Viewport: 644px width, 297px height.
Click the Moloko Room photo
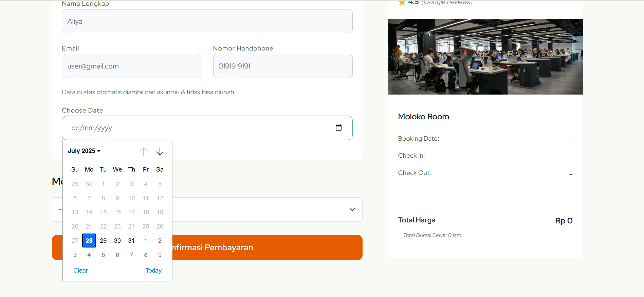[x=485, y=57]
